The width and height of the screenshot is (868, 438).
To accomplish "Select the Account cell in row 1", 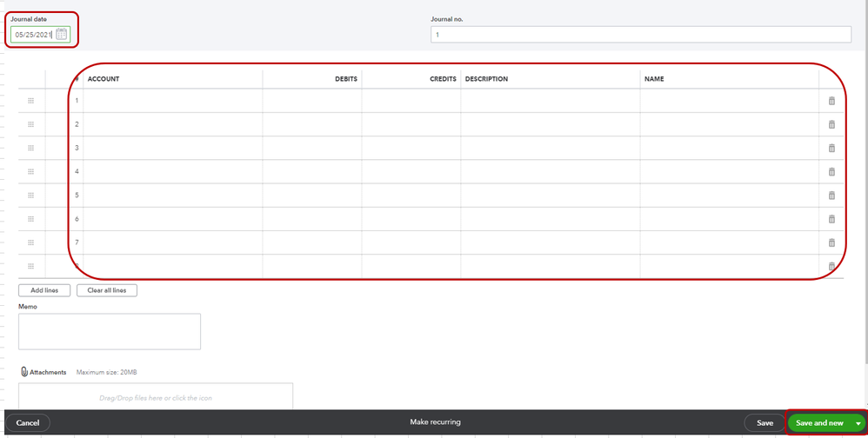I will pos(173,101).
